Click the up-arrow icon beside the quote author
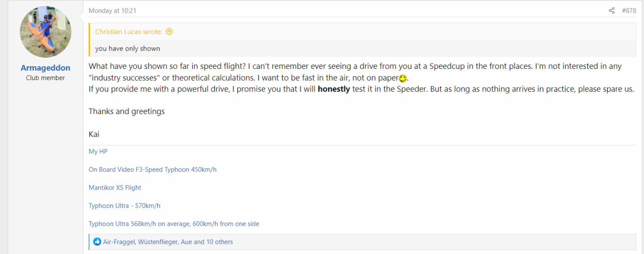 [169, 32]
